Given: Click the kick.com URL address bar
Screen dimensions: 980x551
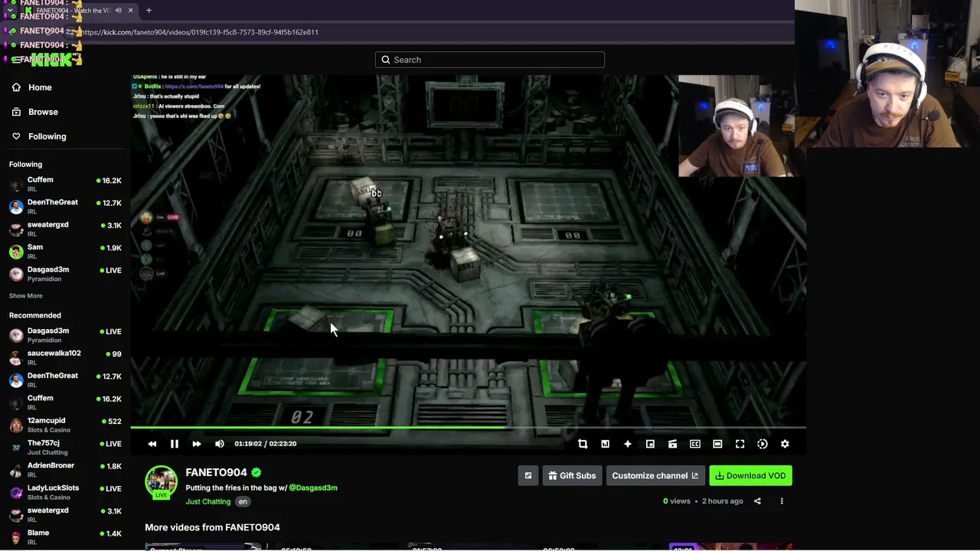Looking at the screenshot, I should pos(429,32).
